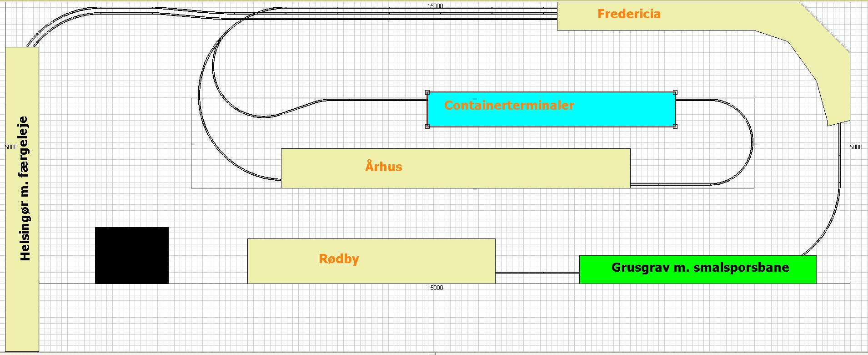The height and width of the screenshot is (355, 868).
Task: Click the bottom-left selection handle of Containerterminaler
Action: pyautogui.click(x=427, y=127)
